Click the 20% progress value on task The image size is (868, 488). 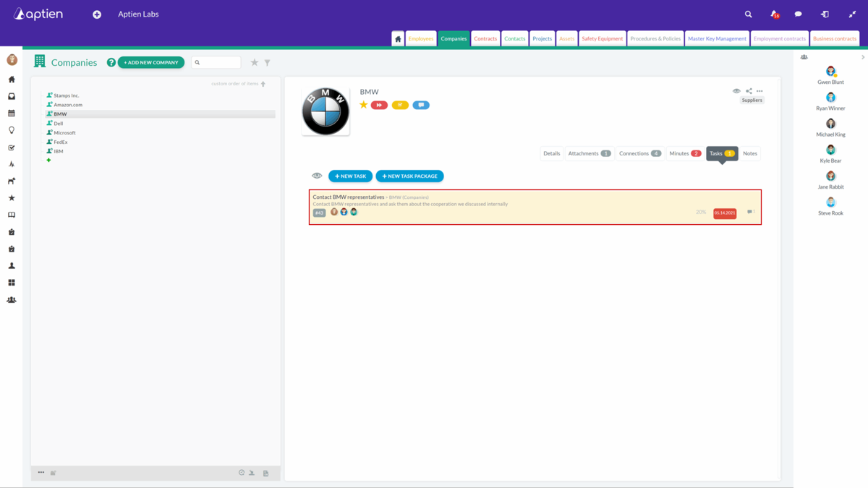(701, 213)
